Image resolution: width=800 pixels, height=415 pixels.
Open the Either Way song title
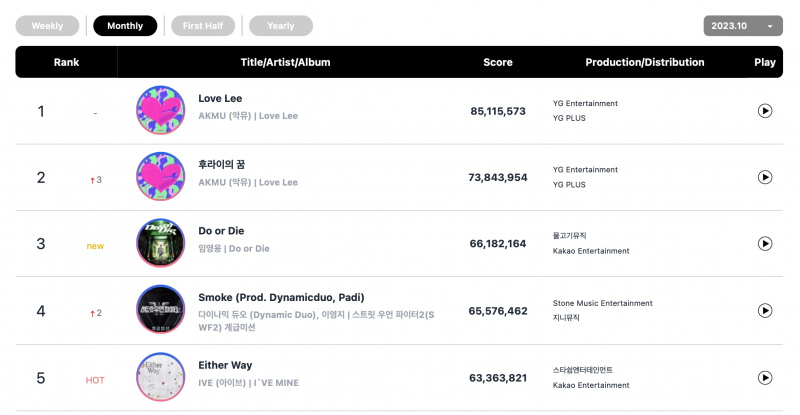(x=225, y=365)
